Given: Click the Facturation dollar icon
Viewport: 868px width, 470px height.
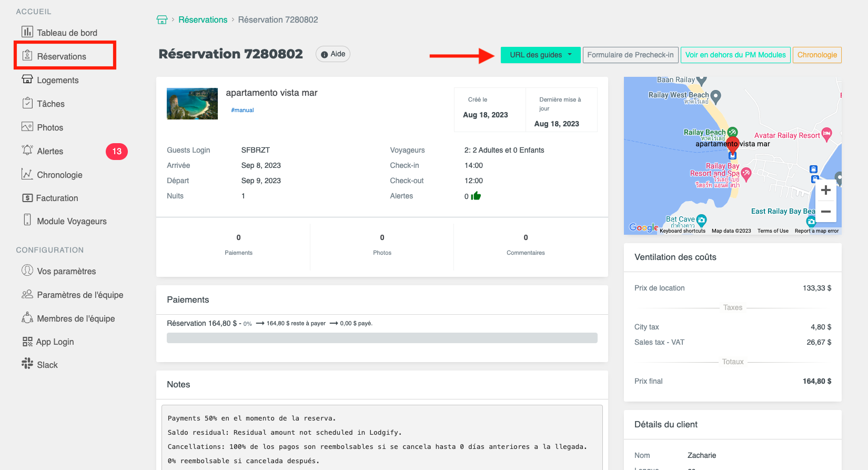Looking at the screenshot, I should click(27, 198).
